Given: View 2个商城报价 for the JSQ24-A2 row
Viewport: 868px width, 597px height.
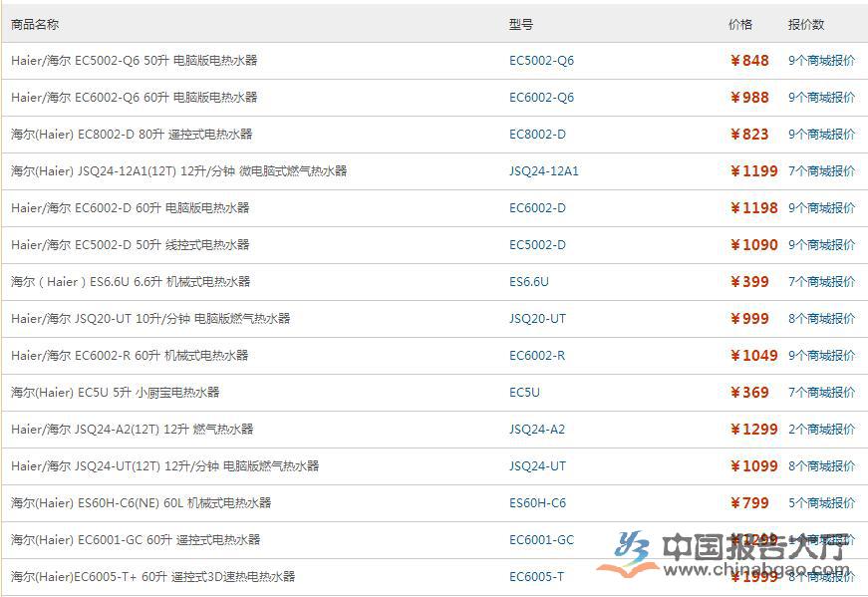Looking at the screenshot, I should click(821, 430).
